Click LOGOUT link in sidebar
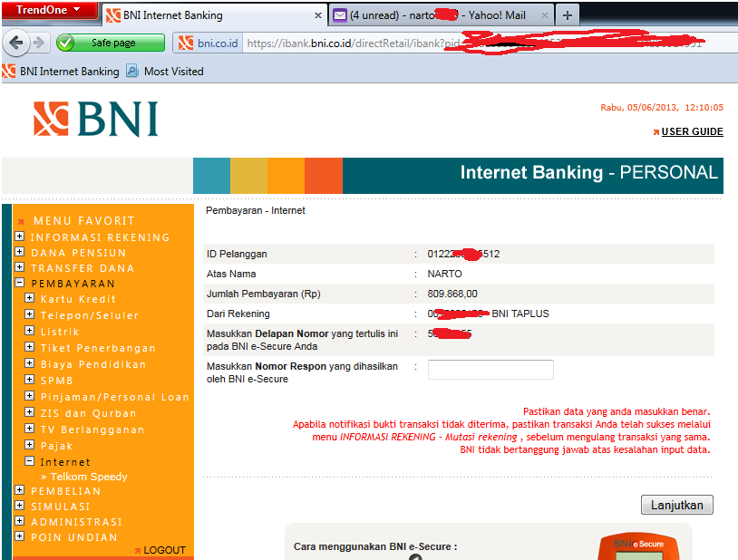 pyautogui.click(x=164, y=550)
